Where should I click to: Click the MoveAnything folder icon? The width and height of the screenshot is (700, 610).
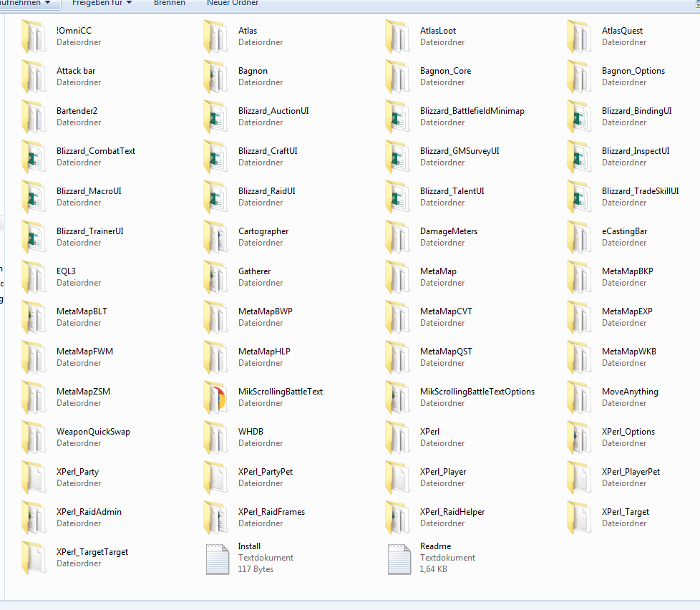click(578, 397)
